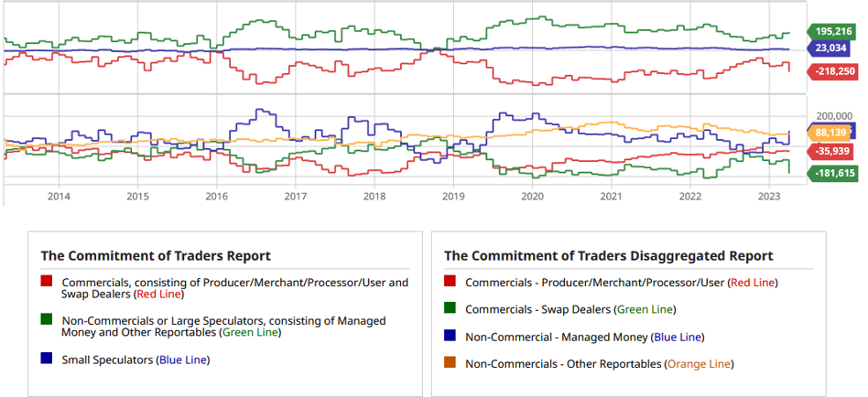The width and height of the screenshot is (868, 397).
Task: Click the 88,139 orange value label
Action: coord(831,133)
